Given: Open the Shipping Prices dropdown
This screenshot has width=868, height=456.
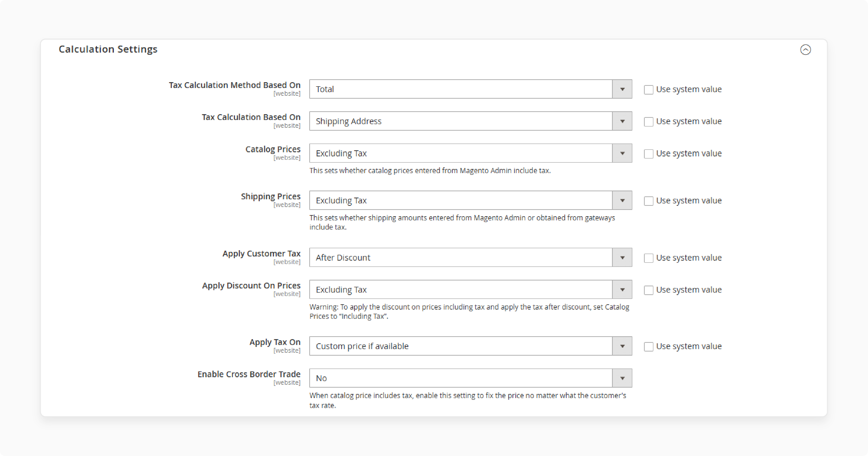Looking at the screenshot, I should point(470,200).
